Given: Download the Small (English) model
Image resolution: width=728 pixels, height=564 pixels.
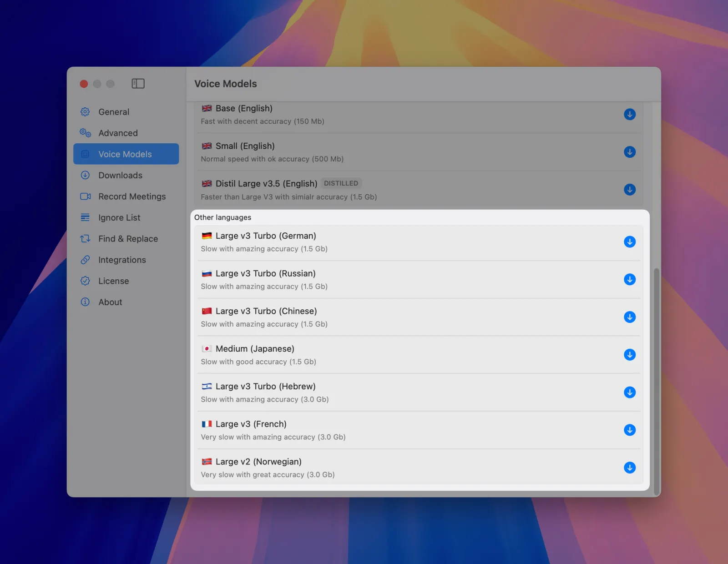Looking at the screenshot, I should pyautogui.click(x=630, y=152).
